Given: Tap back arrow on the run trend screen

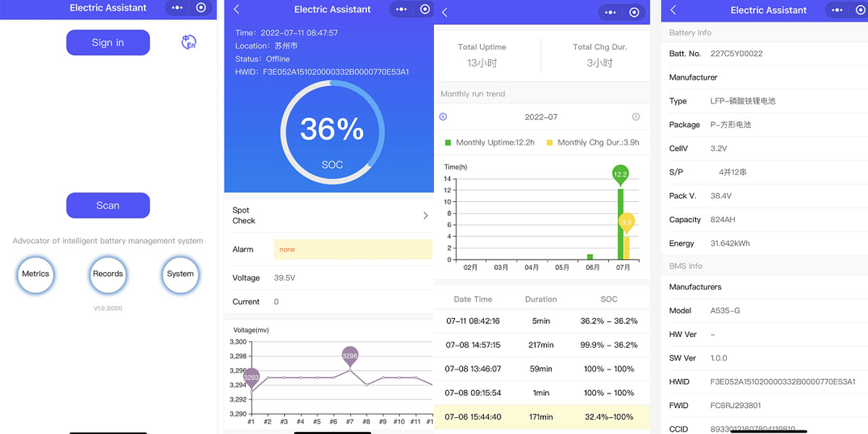Looking at the screenshot, I should (x=445, y=12).
